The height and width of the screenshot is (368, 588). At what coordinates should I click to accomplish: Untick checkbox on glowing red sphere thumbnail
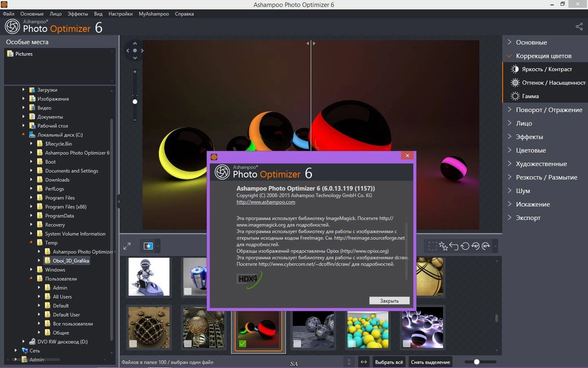(x=242, y=344)
